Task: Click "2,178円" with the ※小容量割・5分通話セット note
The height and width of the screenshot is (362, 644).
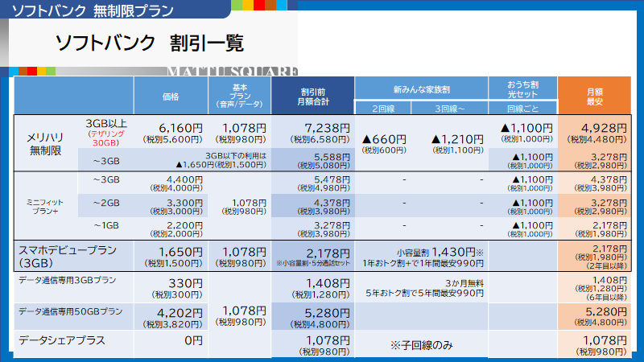Action: 328,253
